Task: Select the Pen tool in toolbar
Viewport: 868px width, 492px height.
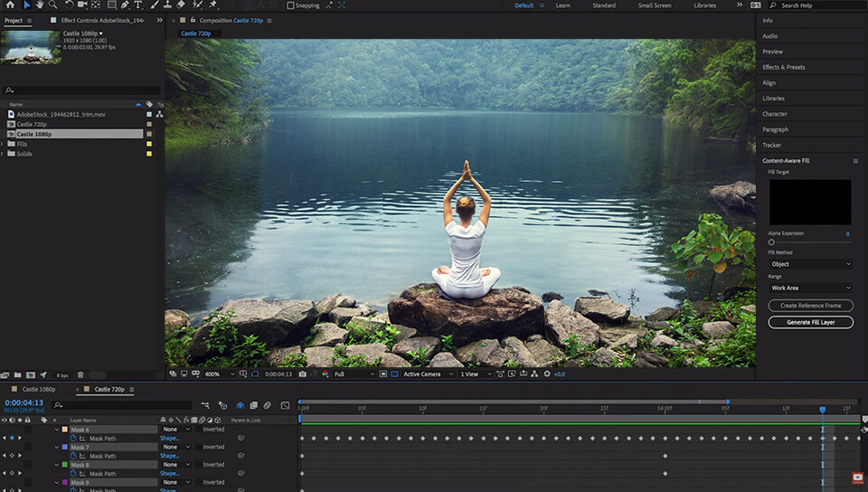Action: point(125,5)
